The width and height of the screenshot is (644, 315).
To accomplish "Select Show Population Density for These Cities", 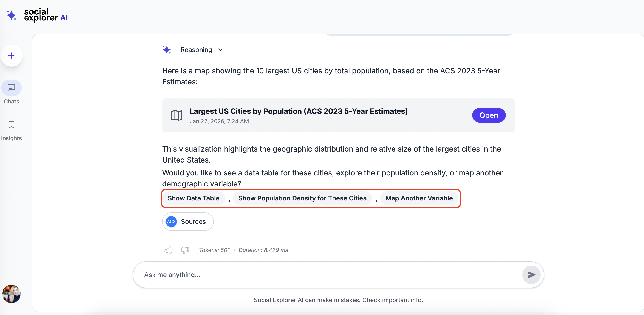I will coord(302,198).
